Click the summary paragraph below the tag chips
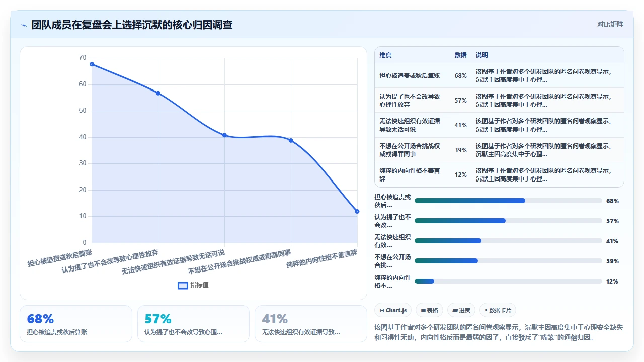 click(x=499, y=332)
